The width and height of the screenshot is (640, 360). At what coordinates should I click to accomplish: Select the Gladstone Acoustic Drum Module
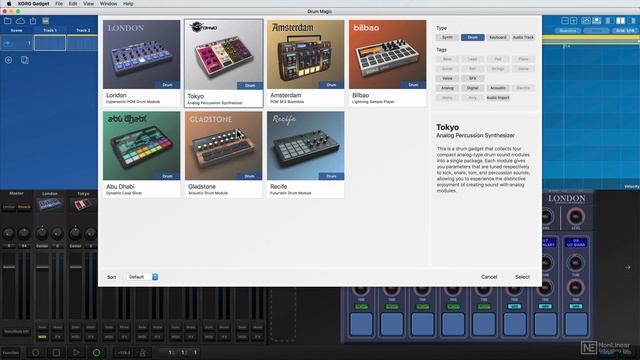223,155
